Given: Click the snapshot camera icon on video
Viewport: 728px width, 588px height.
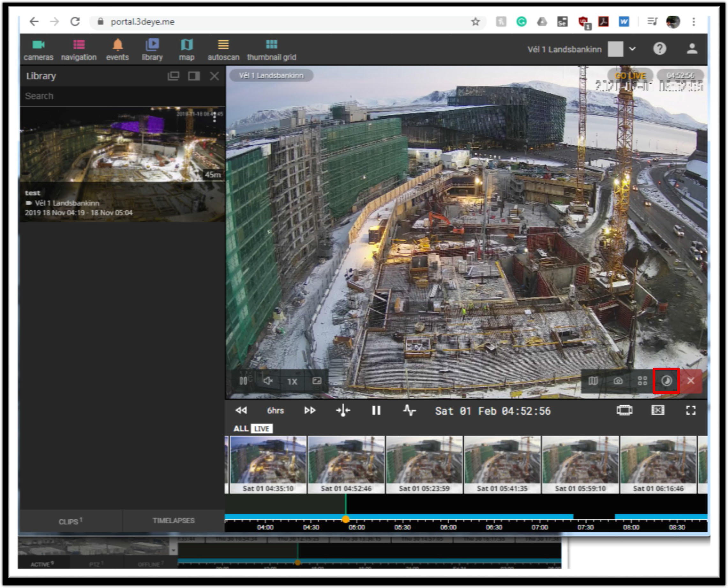Looking at the screenshot, I should (x=618, y=381).
